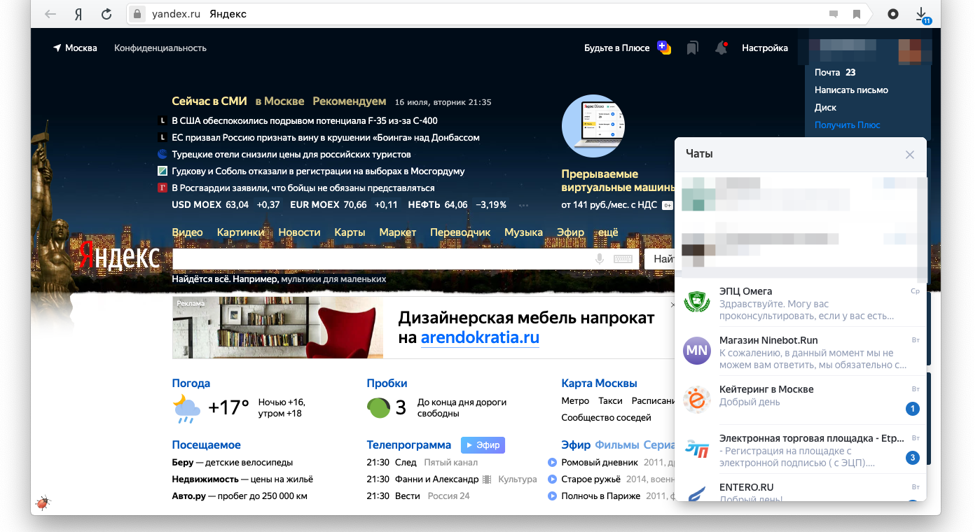Screen dimensions: 980x532
Task: Open the Почта inbox link
Action: [827, 72]
